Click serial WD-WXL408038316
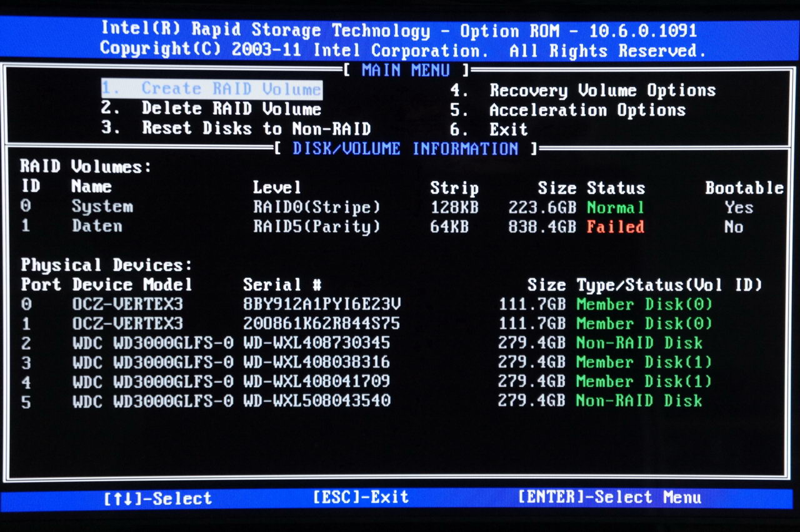Screen dimensions: 800x532 (x=317, y=362)
